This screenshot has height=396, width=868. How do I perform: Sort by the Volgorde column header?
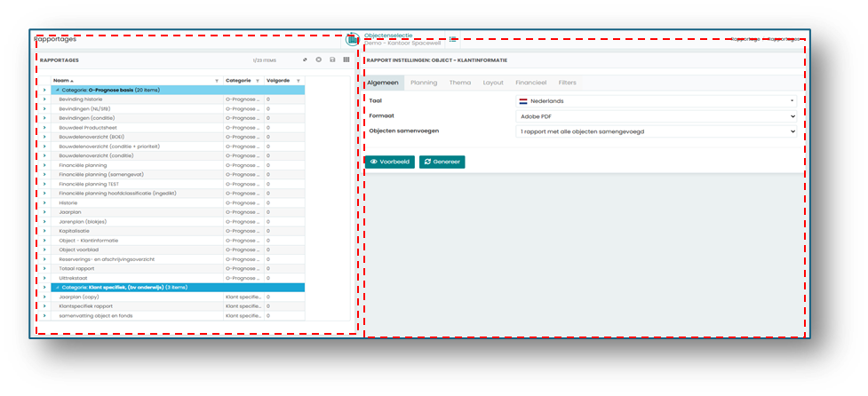(x=278, y=81)
